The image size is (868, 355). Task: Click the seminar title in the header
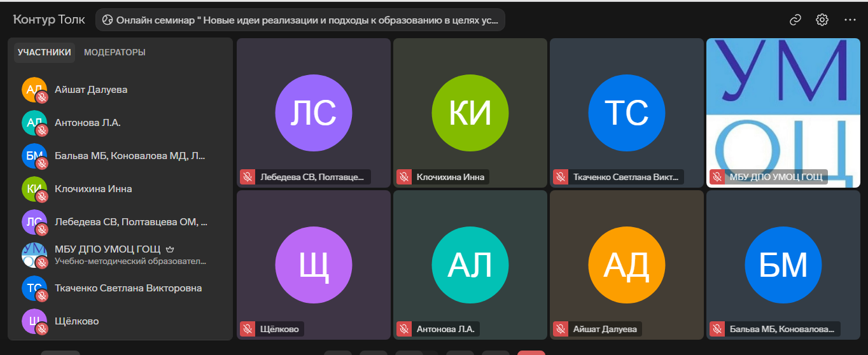[x=300, y=20]
